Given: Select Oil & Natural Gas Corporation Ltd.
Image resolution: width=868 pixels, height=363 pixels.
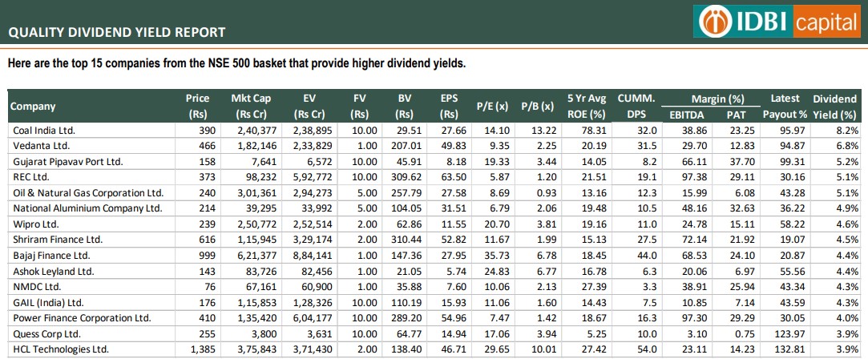Looking at the screenshot, I should tap(87, 193).
